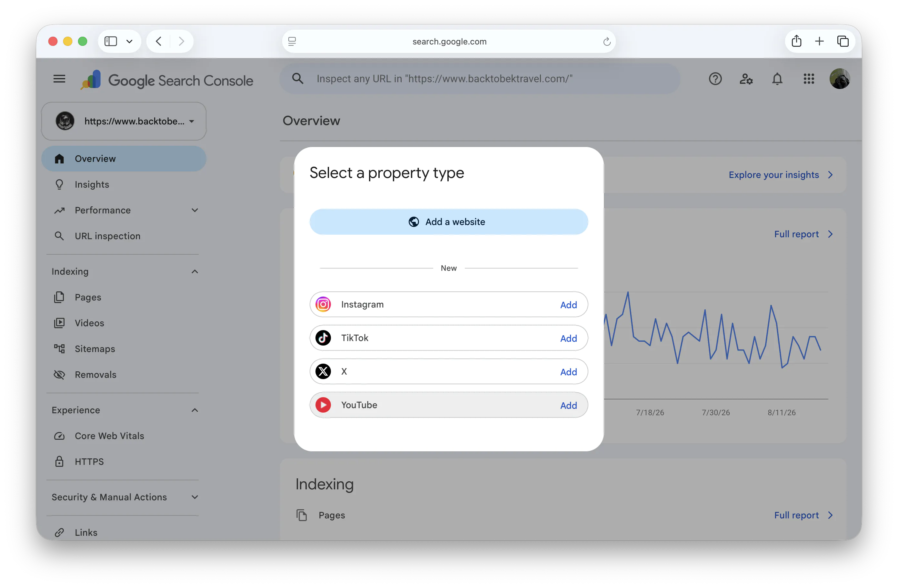Click the Insights lightbulb icon

coord(59,184)
